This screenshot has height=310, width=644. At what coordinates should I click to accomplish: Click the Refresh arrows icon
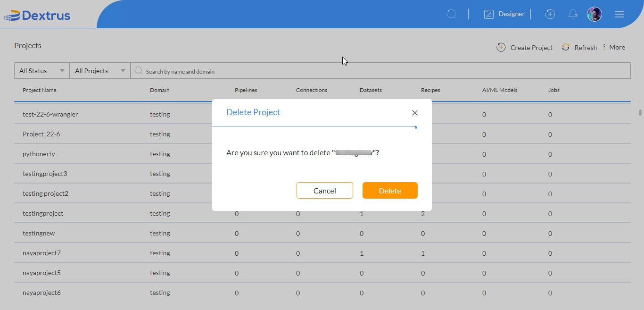click(566, 47)
